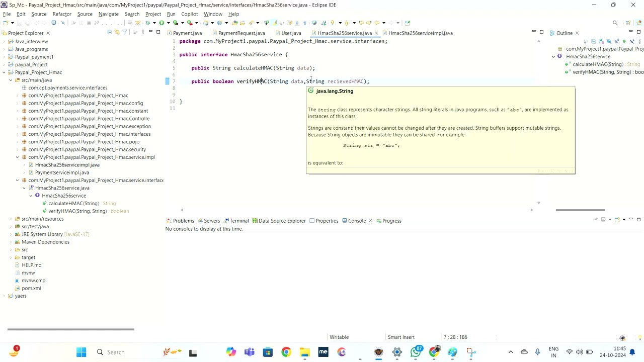Click the Project Explorer horizontal scrollbar
This screenshot has height=362, width=644.
pyautogui.click(x=70, y=329)
